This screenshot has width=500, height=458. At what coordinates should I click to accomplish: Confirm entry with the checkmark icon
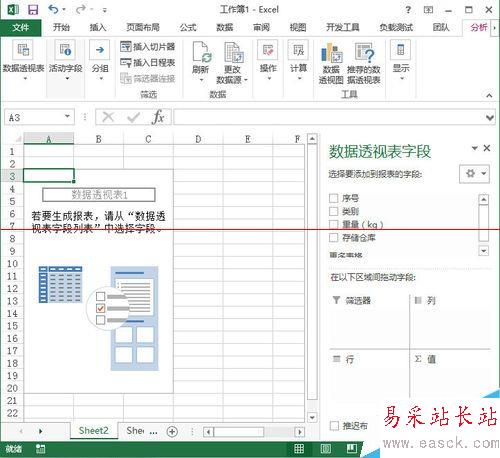pos(134,117)
